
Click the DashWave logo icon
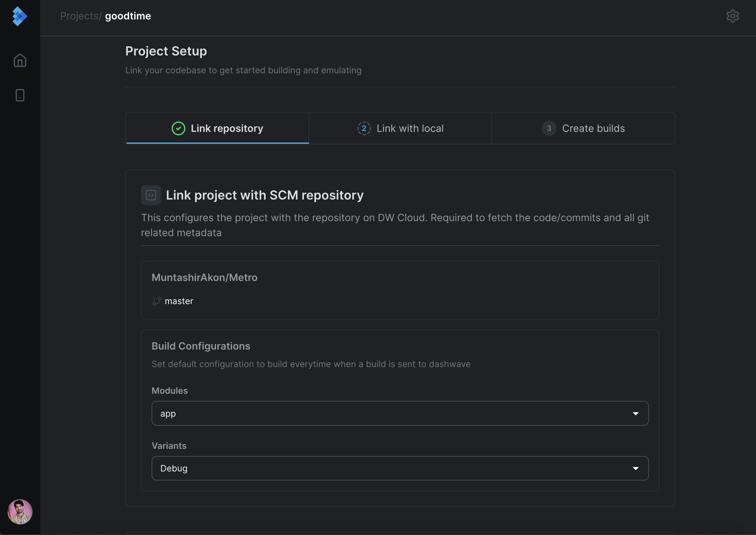pos(19,16)
